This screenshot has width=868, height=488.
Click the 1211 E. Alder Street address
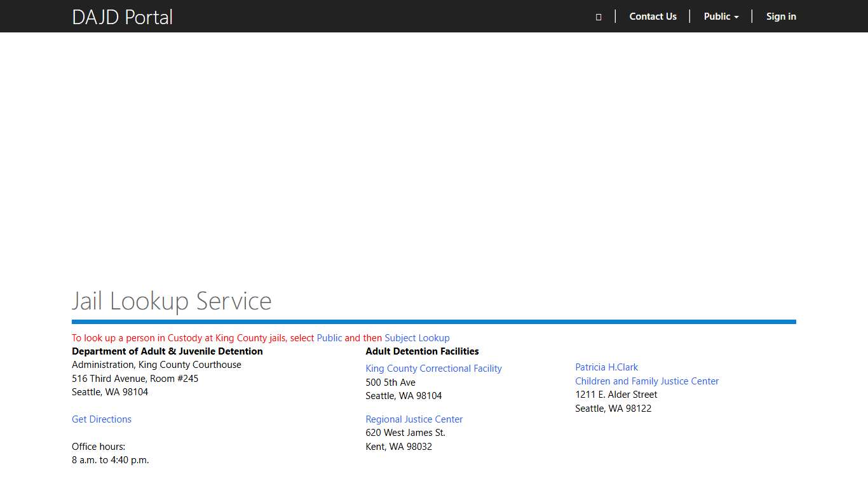(x=616, y=395)
